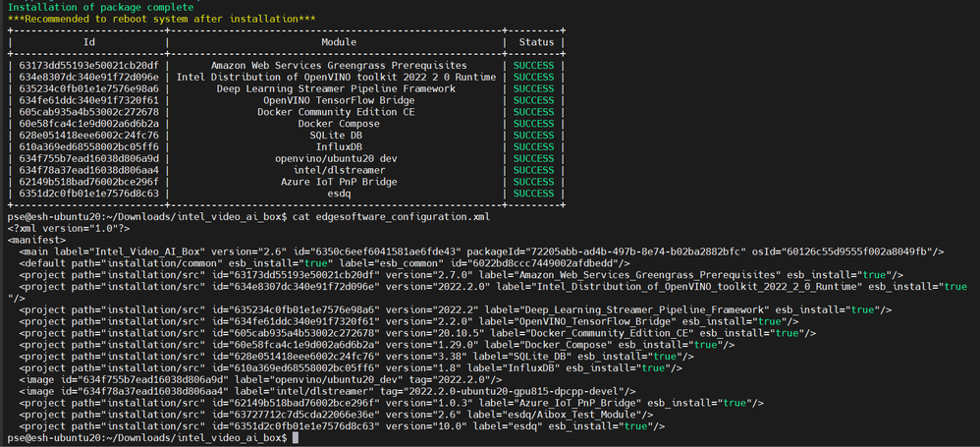Image resolution: width=980 pixels, height=447 pixels.
Task: Click the "Status" table column header
Action: (536, 42)
